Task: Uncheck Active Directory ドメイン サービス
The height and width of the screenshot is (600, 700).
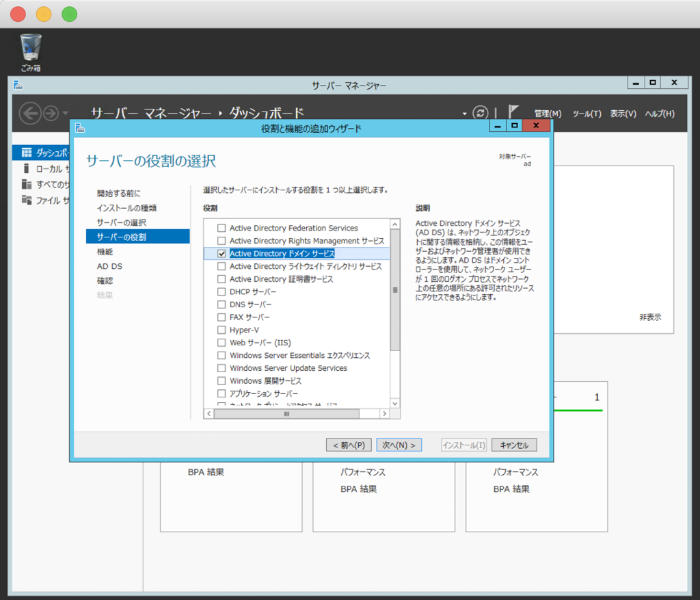Action: pos(221,253)
